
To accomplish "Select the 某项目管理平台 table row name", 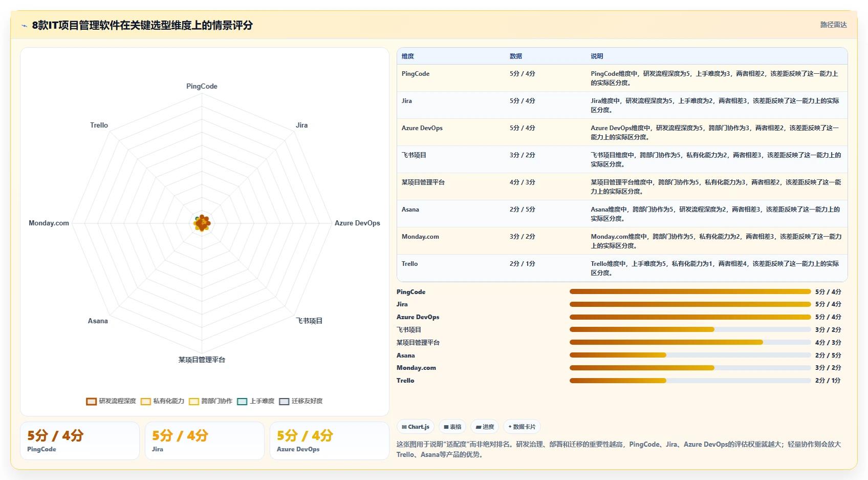I will [x=423, y=182].
